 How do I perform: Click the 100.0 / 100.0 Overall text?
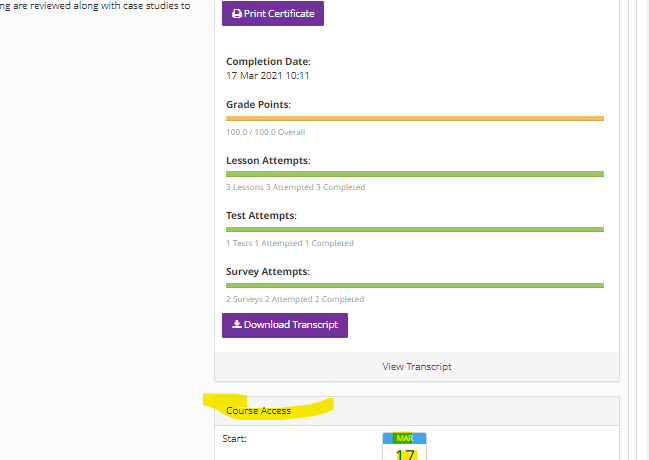click(x=265, y=132)
